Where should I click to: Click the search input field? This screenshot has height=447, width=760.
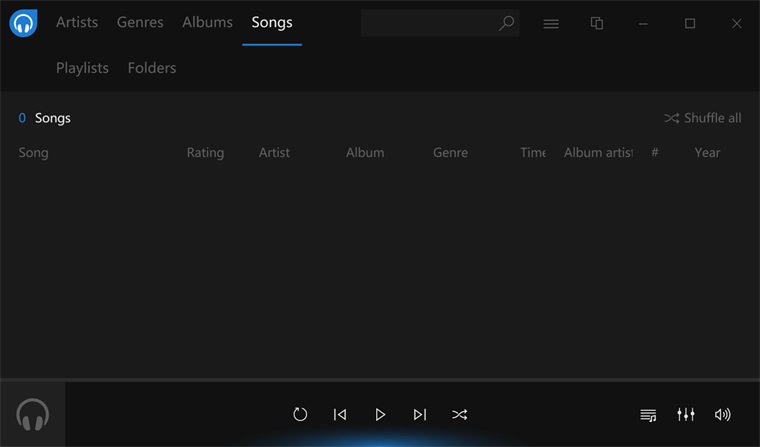(428, 23)
